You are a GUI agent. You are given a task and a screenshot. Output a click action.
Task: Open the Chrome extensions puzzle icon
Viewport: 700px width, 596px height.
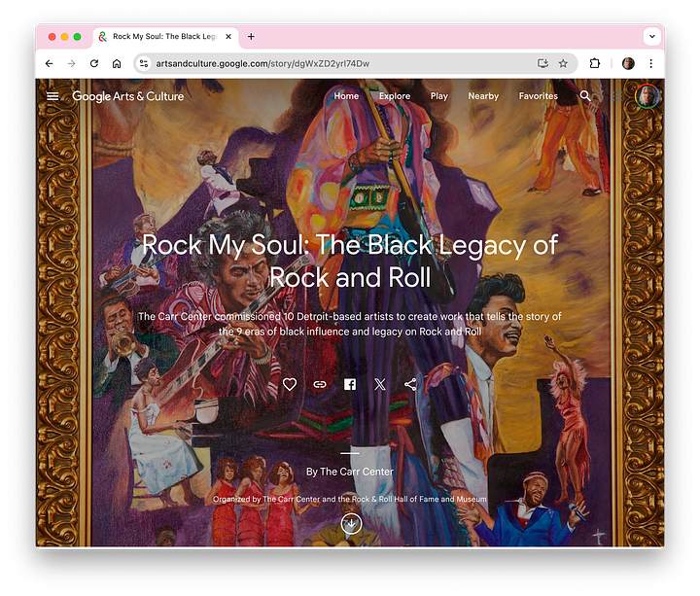click(x=595, y=63)
